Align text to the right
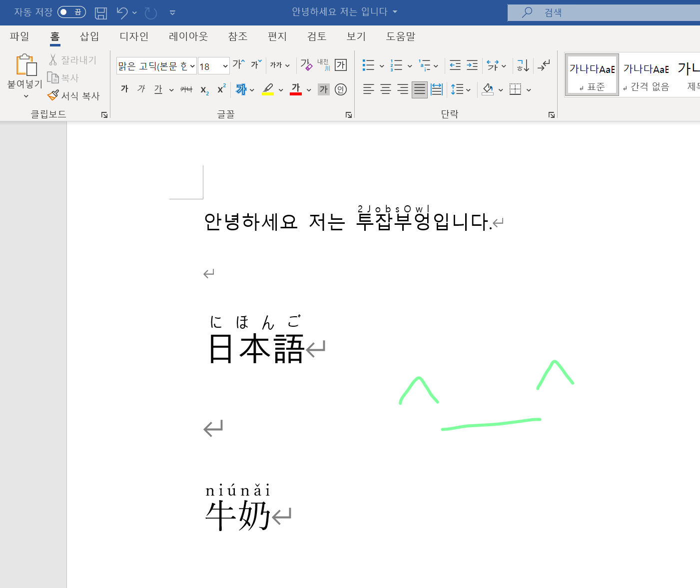This screenshot has height=588, width=700. tap(403, 89)
